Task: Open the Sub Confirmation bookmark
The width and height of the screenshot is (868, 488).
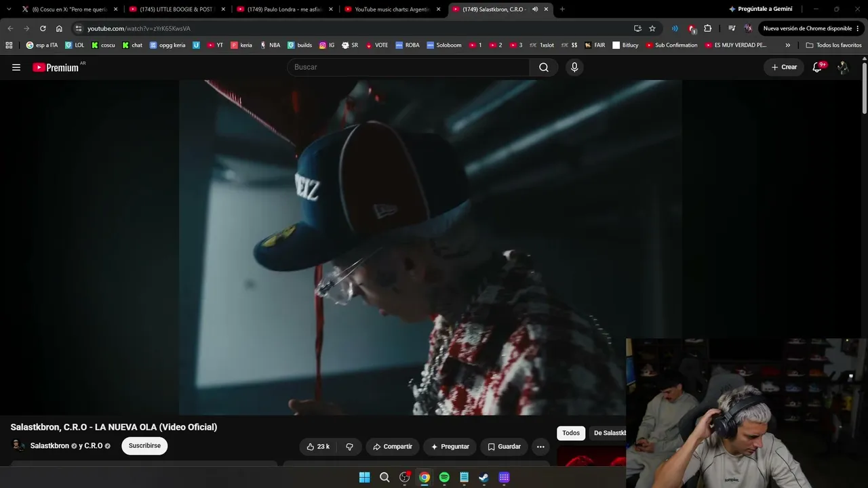Action: pyautogui.click(x=671, y=45)
